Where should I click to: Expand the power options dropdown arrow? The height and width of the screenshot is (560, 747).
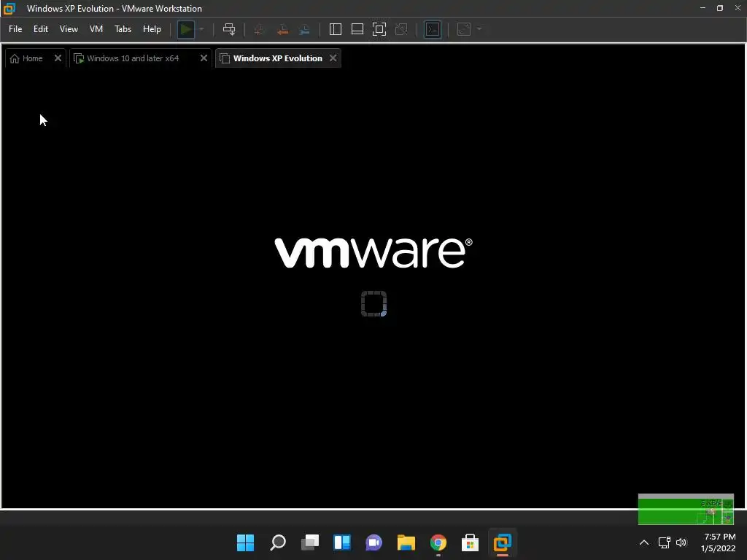pyautogui.click(x=201, y=29)
